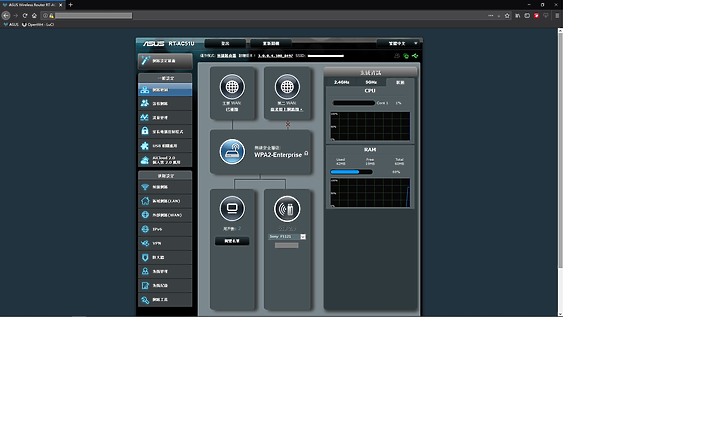Click the connected clients computer icon
Image resolution: width=720 pixels, height=423 pixels.
(232, 209)
